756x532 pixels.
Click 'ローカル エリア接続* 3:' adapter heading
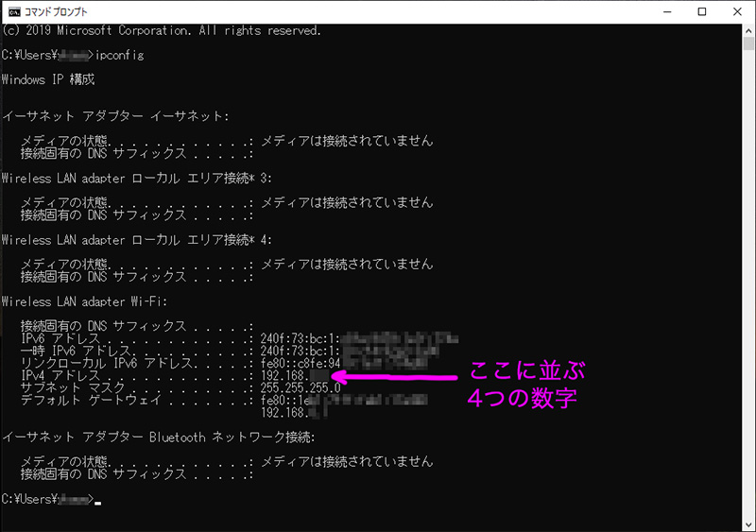(x=137, y=179)
